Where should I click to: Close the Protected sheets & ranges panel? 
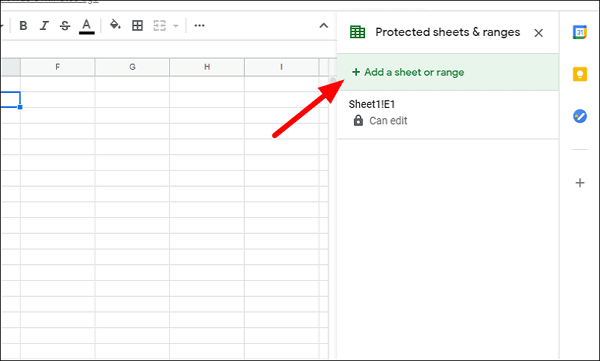[x=538, y=33]
